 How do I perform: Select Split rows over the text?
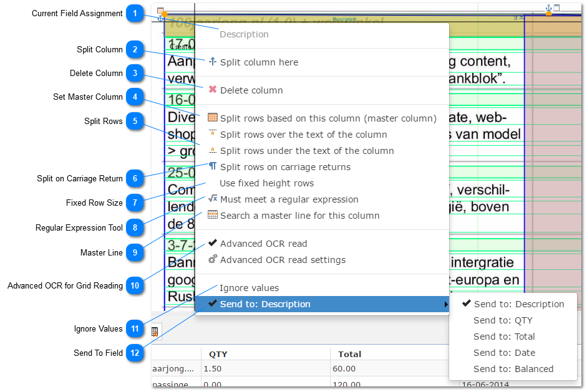point(322,134)
